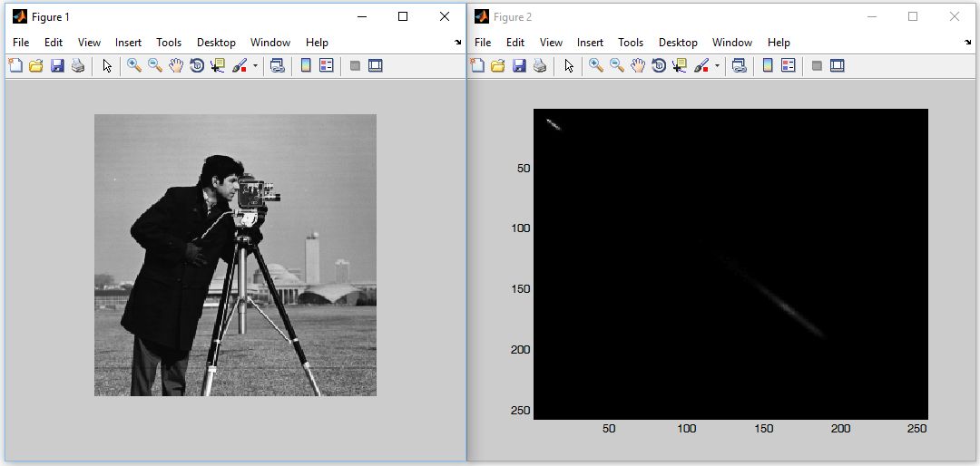The width and height of the screenshot is (980, 466).
Task: Open File menu in Figure 2
Action: [x=483, y=43]
